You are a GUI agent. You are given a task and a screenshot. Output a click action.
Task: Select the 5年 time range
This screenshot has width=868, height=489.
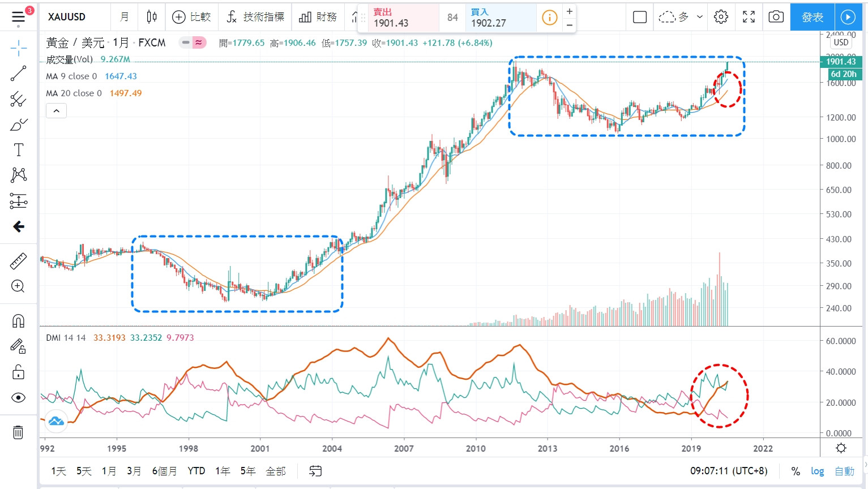pyautogui.click(x=247, y=471)
